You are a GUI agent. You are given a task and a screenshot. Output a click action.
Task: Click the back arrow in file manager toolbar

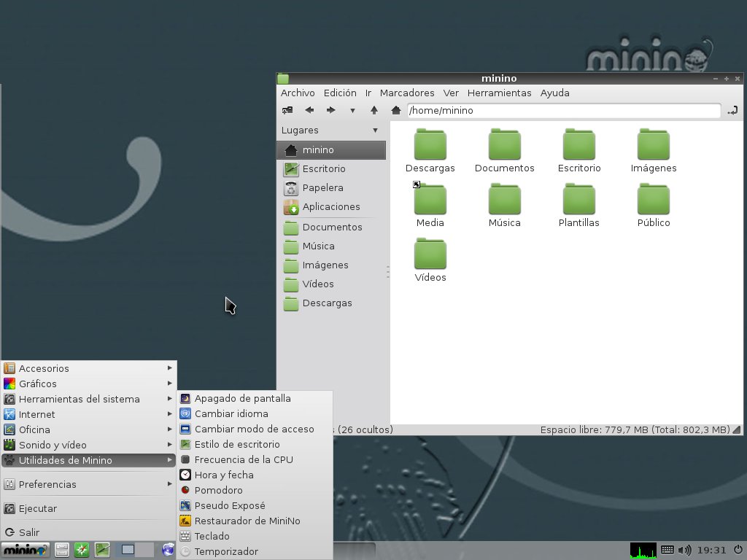coord(309,110)
